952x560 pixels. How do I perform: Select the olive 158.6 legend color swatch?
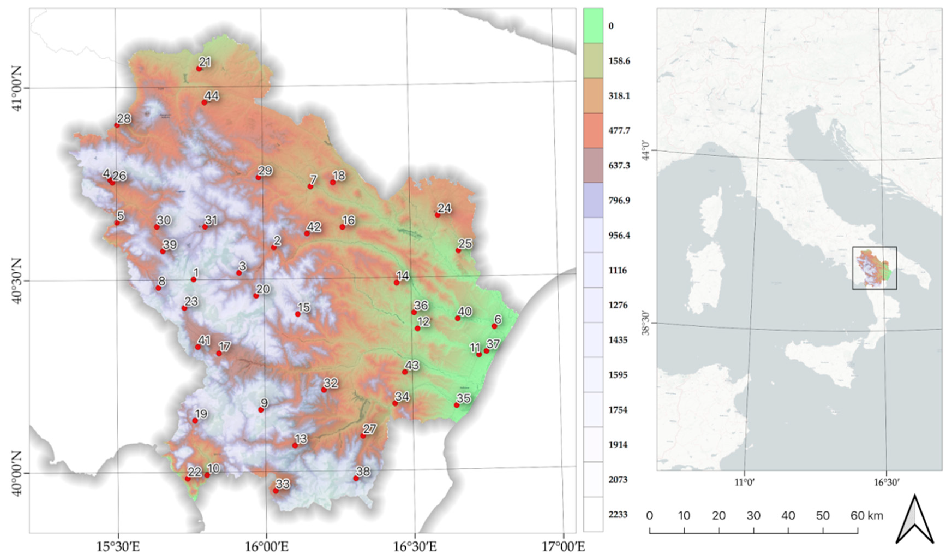593,61
